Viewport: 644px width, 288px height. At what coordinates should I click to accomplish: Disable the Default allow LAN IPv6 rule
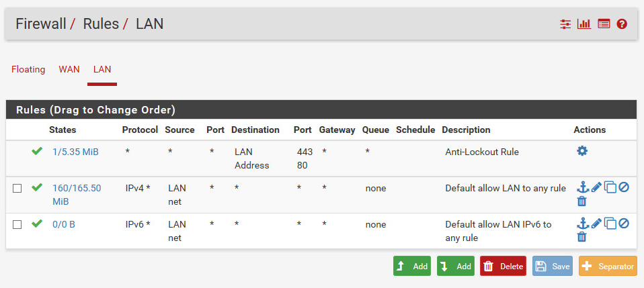click(x=624, y=223)
